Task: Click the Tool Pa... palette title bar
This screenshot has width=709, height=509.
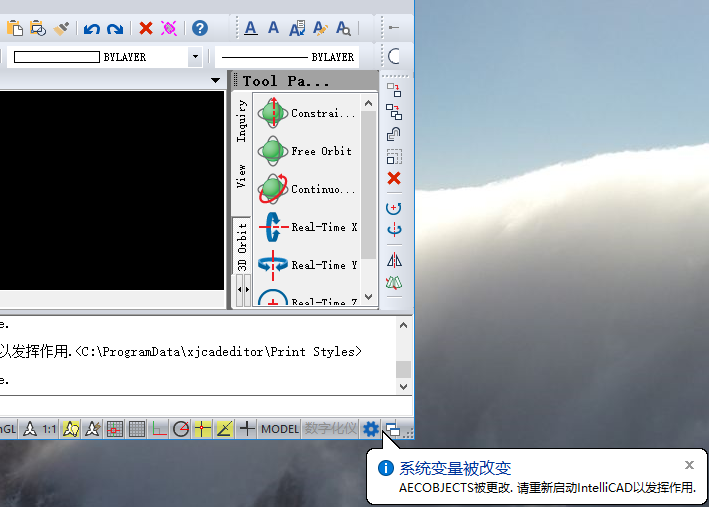Action: 305,81
